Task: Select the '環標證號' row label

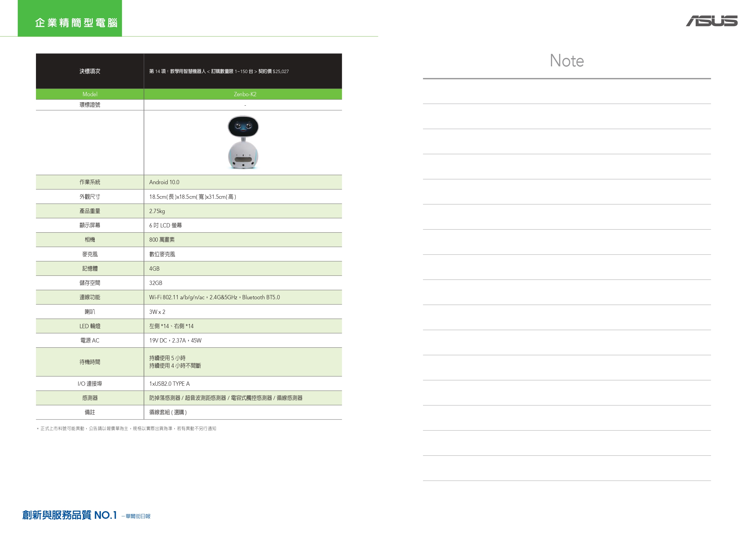Action: (90, 105)
